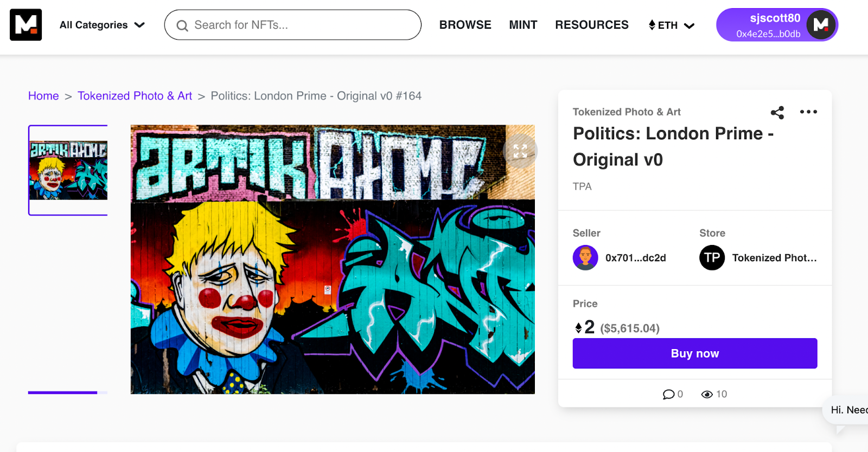Open the three-dots more options menu
Screen dimensions: 868x452
pyautogui.click(x=808, y=112)
